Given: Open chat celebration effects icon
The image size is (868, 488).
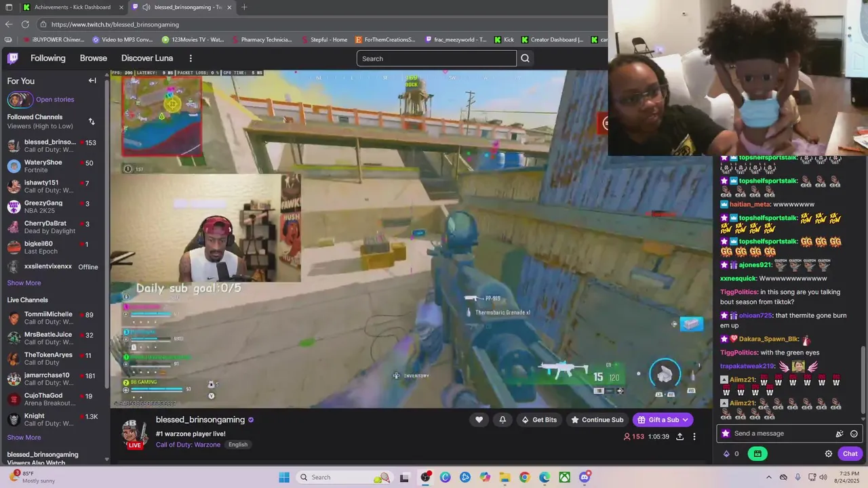Looking at the screenshot, I should (840, 434).
